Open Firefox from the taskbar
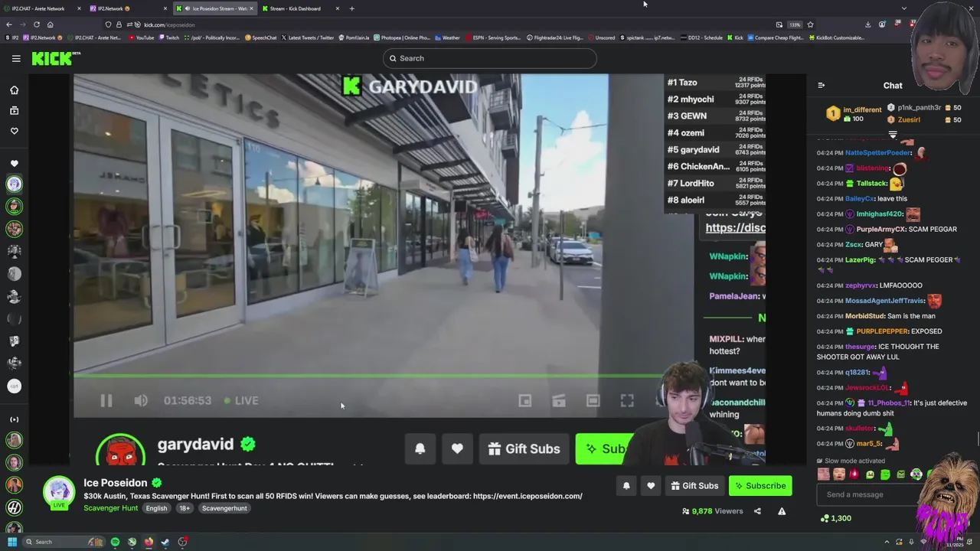The image size is (980, 551). click(149, 542)
